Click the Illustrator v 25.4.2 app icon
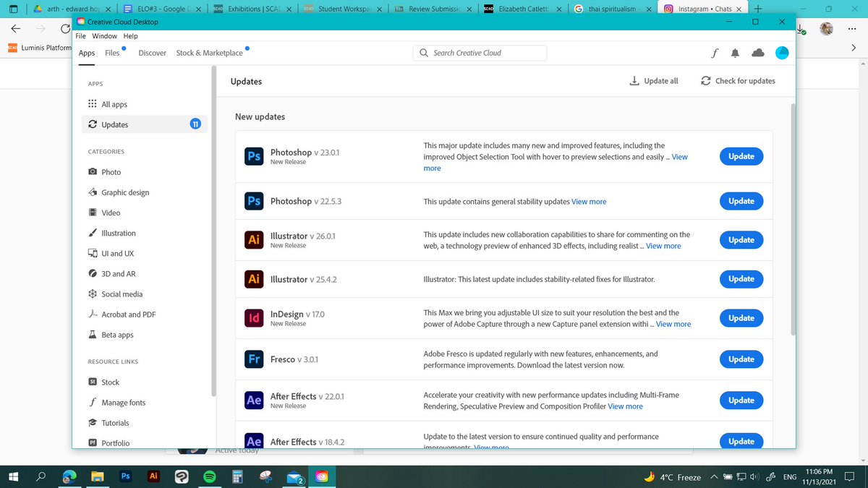 (254, 278)
